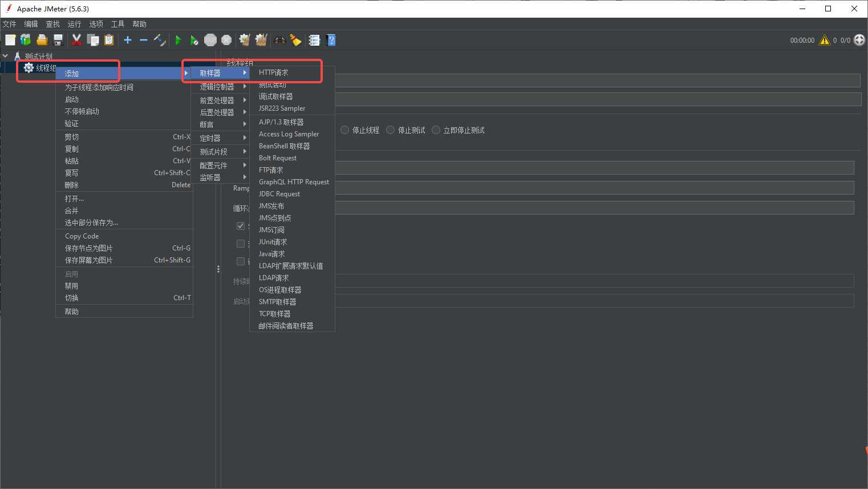Image resolution: width=868 pixels, height=489 pixels.
Task: Click the gray STOP sign icon
Action: (210, 40)
